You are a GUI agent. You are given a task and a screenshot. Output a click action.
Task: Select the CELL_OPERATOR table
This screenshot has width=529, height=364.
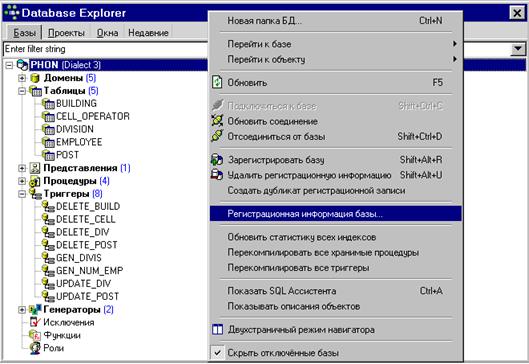point(93,116)
